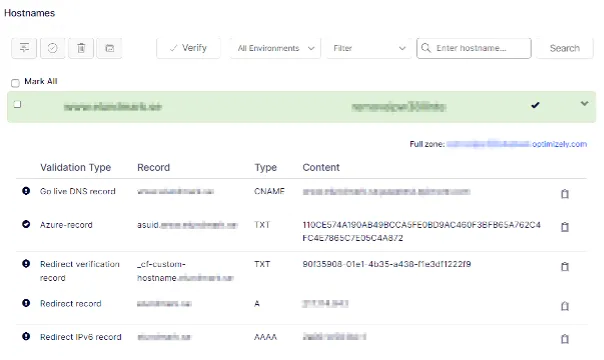Select the Redirect verification record label
Viewport: 604px width, 360px height.
[80, 271]
